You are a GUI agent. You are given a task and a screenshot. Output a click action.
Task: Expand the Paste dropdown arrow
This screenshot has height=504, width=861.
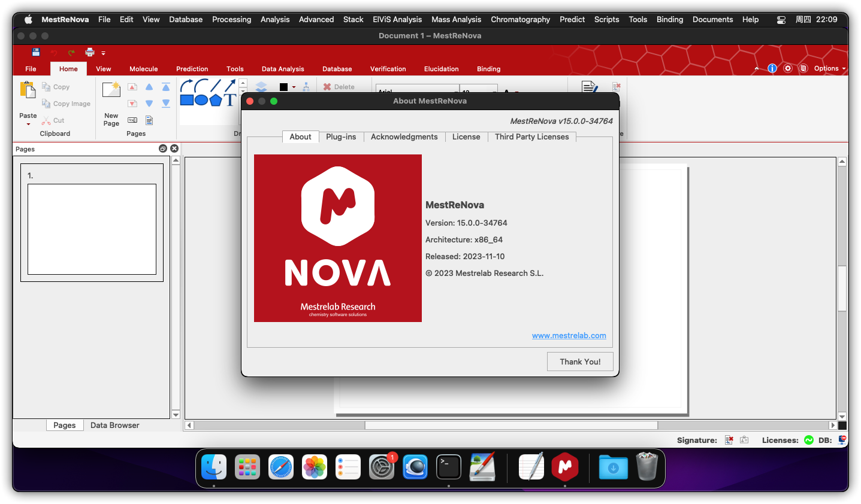28,124
